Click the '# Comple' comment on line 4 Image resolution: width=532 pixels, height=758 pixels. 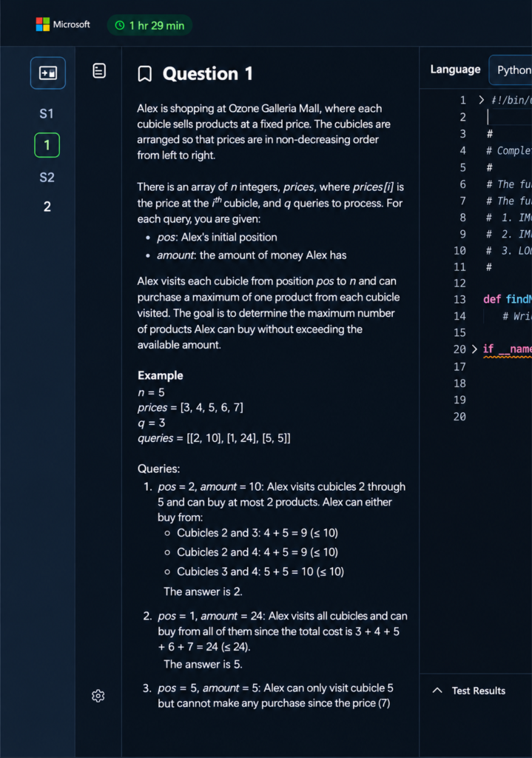pos(509,151)
